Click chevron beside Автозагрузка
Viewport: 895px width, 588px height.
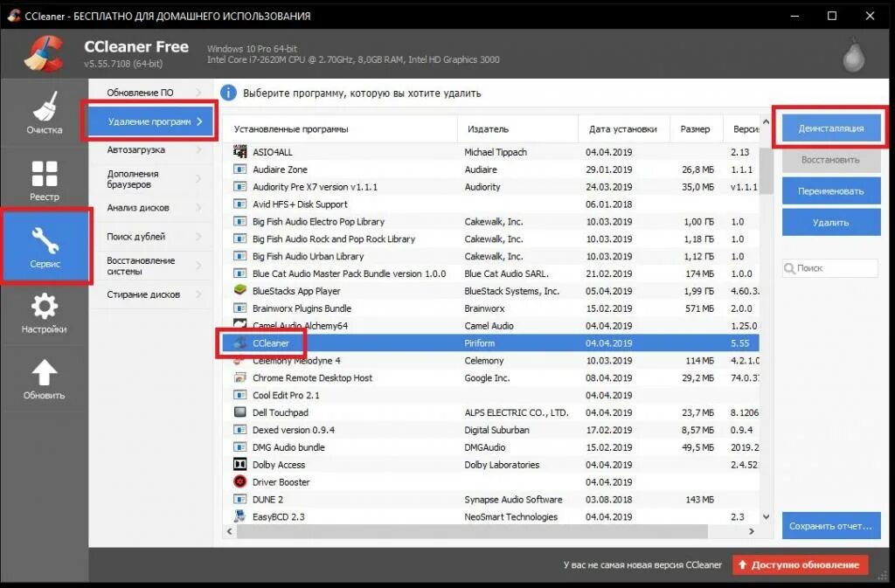click(198, 150)
